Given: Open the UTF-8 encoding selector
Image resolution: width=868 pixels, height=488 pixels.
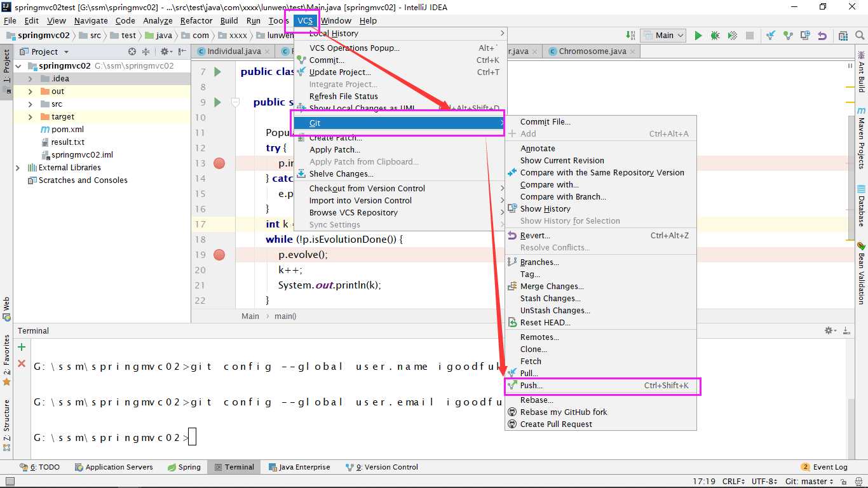Looking at the screenshot, I should point(764,482).
